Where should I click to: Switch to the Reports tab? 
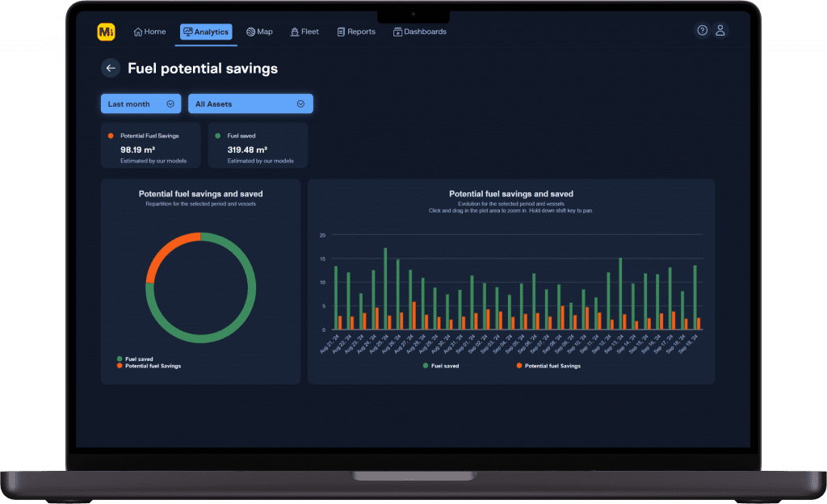point(356,32)
